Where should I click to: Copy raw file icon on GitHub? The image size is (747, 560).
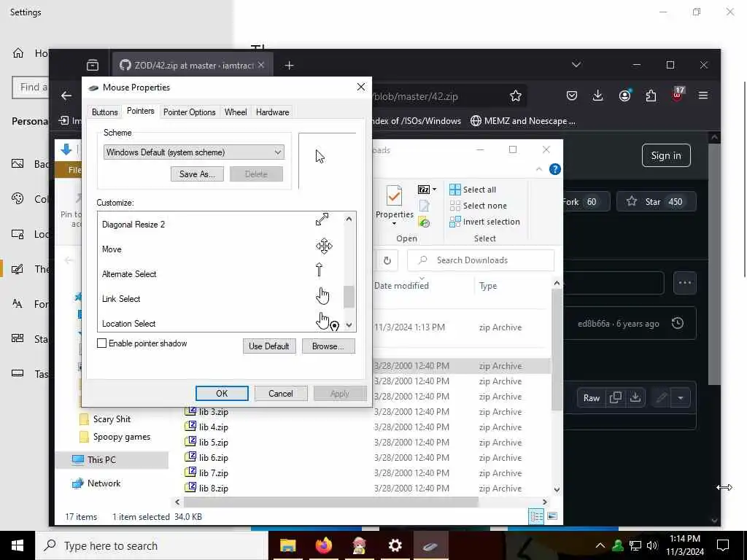615,398
